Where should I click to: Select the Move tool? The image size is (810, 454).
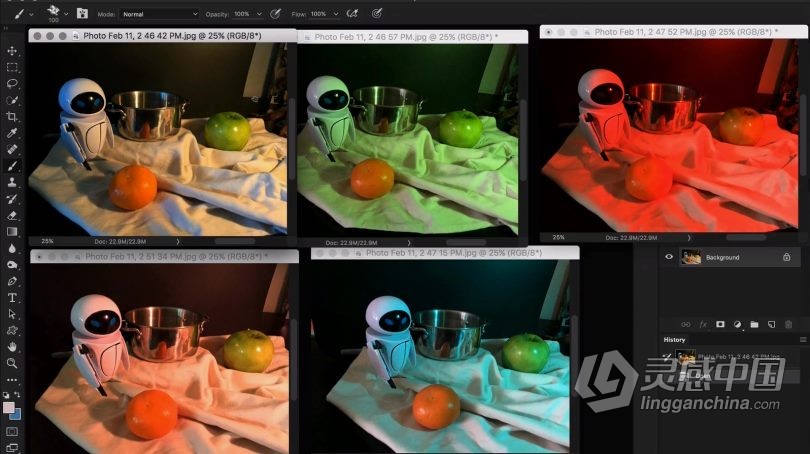click(12, 51)
